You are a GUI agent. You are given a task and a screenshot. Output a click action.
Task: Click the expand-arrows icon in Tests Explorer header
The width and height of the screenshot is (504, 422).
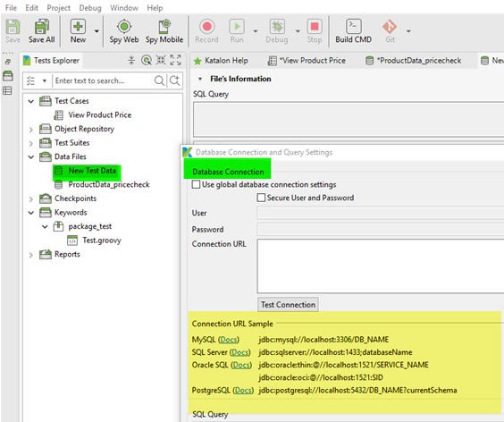tap(161, 60)
